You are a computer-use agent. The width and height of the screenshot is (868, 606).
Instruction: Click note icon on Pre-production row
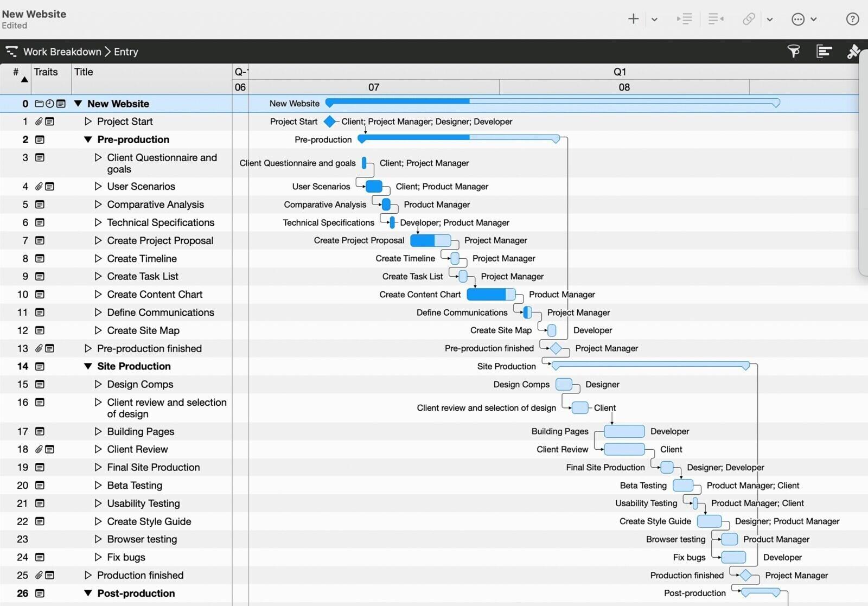point(40,139)
